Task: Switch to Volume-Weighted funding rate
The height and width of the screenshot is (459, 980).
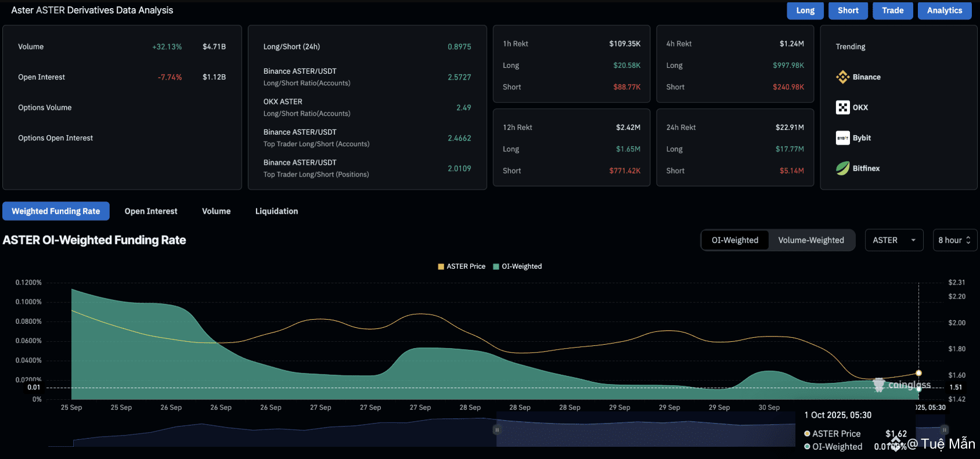Action: pyautogui.click(x=811, y=240)
